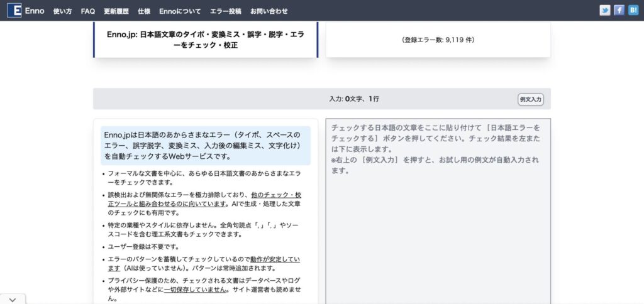The height and width of the screenshot is (304, 644).
Task: Click the Enno logo icon
Action: [x=14, y=10]
